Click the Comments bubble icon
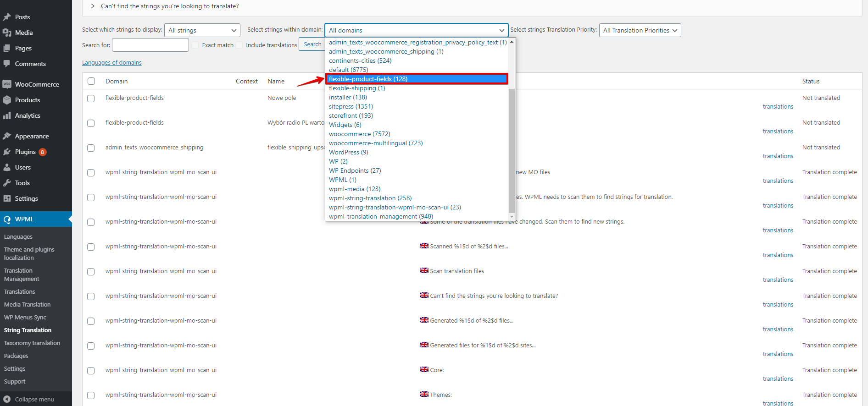The height and width of the screenshot is (406, 868). 7,64
